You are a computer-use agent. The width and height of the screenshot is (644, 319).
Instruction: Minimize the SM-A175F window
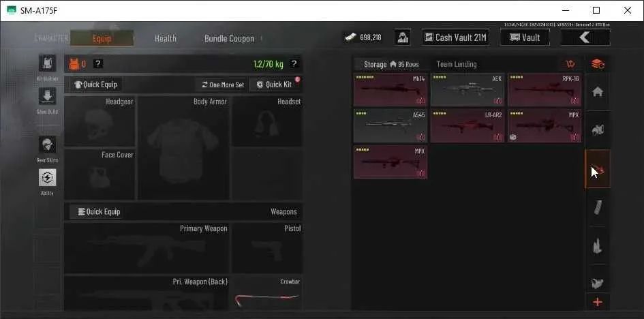[565, 10]
